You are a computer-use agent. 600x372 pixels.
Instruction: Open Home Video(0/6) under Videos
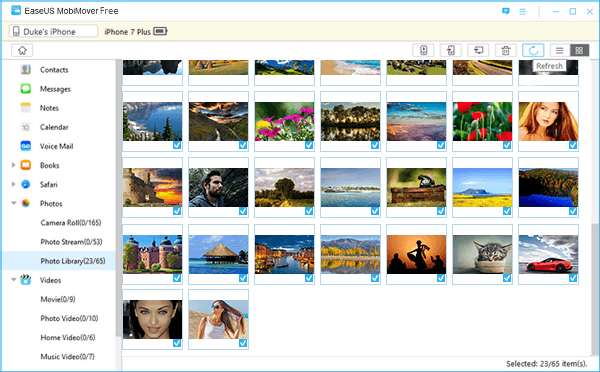click(68, 338)
